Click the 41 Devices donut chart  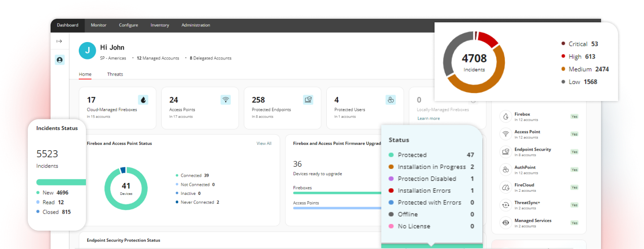[x=126, y=188]
